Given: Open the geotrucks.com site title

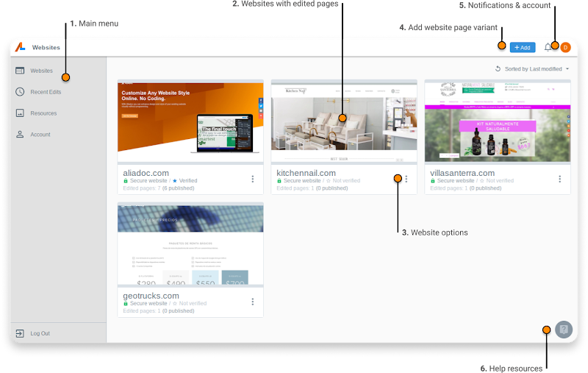Looking at the screenshot, I should pos(151,296).
